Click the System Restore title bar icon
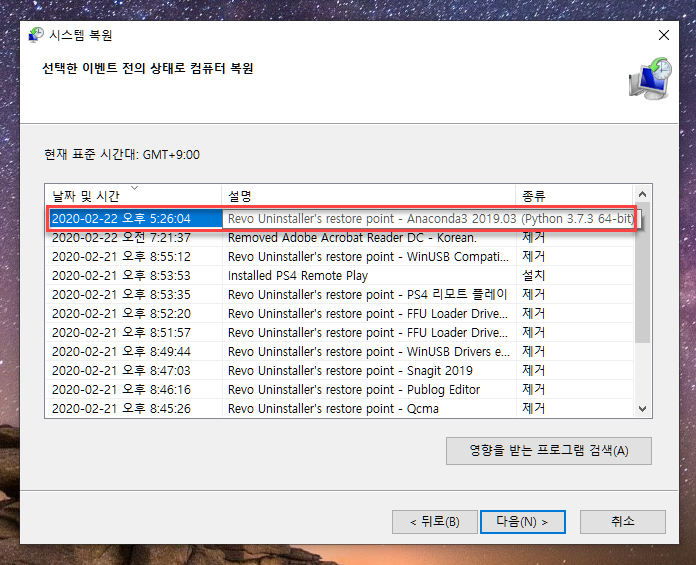The height and width of the screenshot is (565, 696). [x=36, y=35]
